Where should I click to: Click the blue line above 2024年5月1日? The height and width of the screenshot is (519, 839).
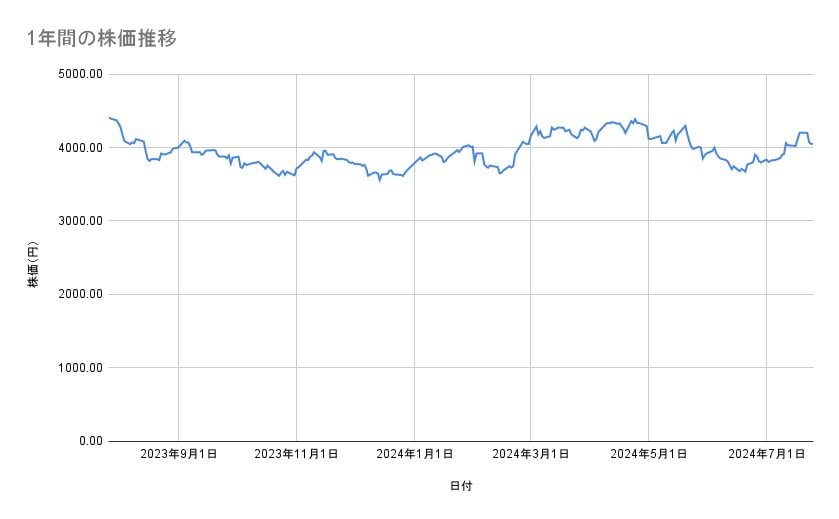point(649,139)
